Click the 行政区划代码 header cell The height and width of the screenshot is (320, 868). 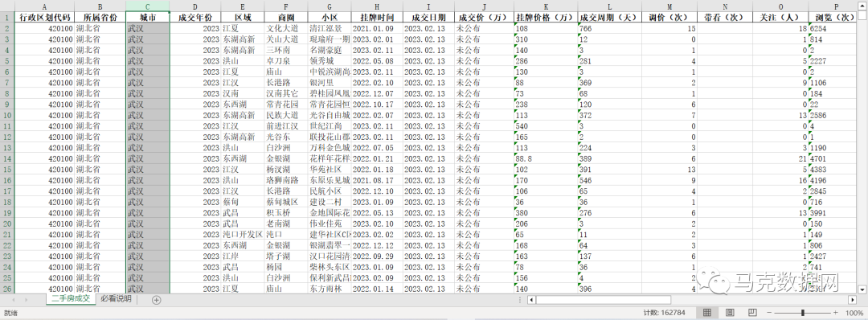[x=43, y=17]
